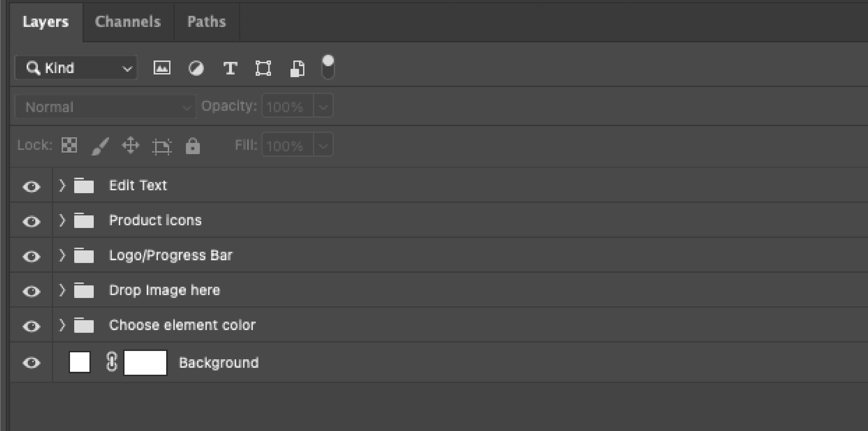Screen dimensions: 868x431
Task: Filter layers by pixel layer icon
Action: tap(162, 68)
